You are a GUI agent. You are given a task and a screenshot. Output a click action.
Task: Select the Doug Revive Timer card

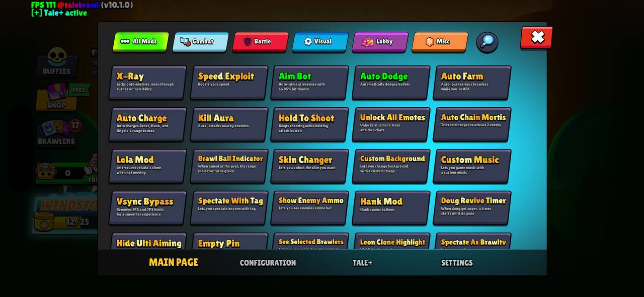pyautogui.click(x=472, y=208)
